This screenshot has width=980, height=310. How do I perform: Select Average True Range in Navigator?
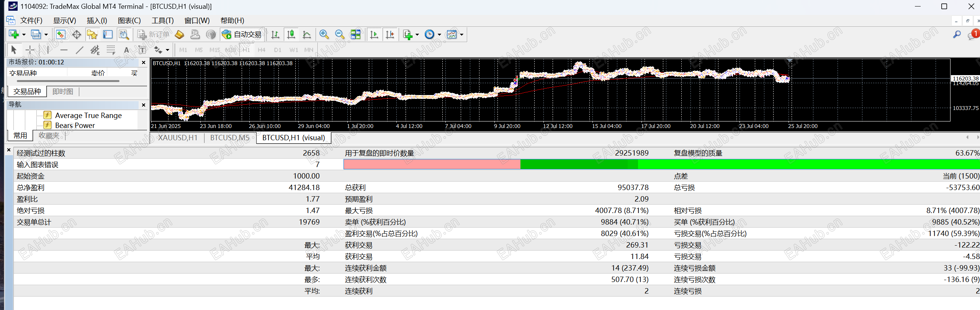88,115
